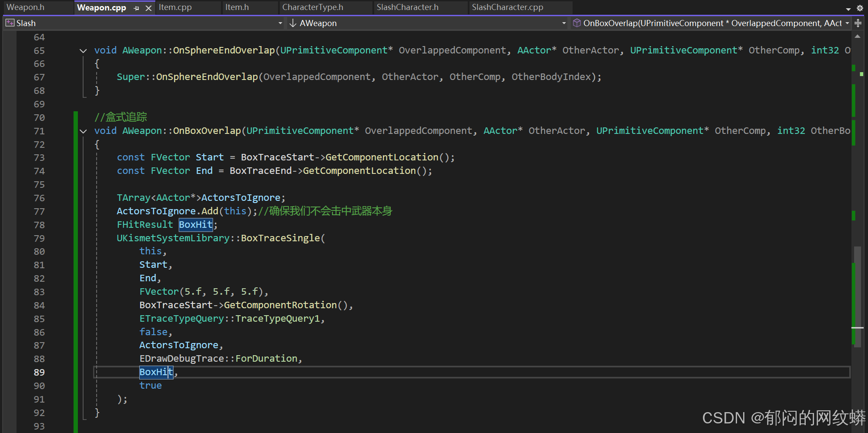Close the Weapon.cpp tab
Screen dimensions: 868x433
(148, 8)
